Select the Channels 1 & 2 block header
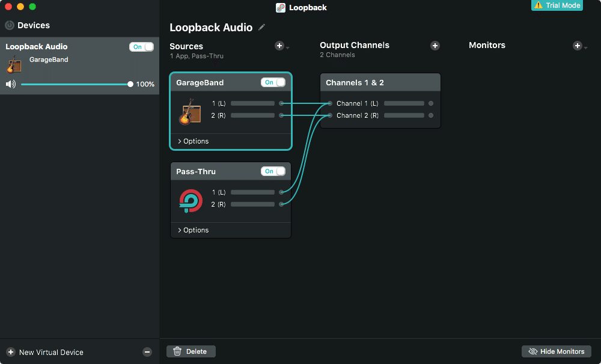 pyautogui.click(x=380, y=82)
